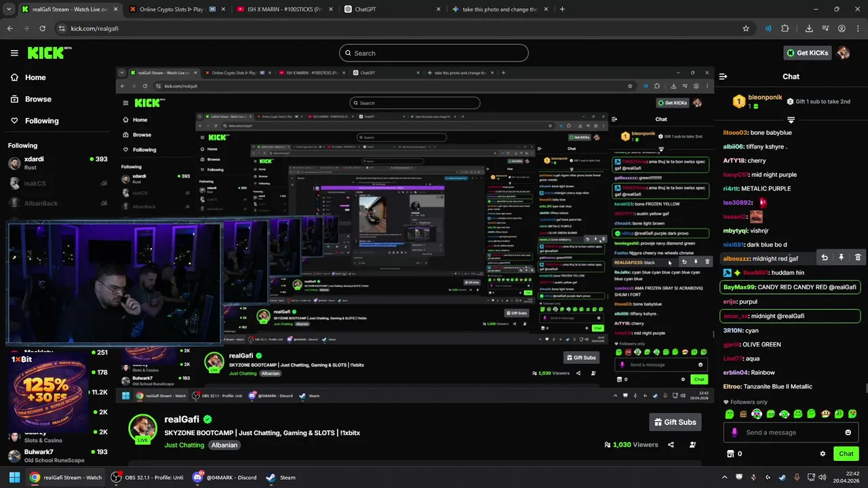868x488 pixels.
Task: Click username erblin04 in chat
Action: 736,372
